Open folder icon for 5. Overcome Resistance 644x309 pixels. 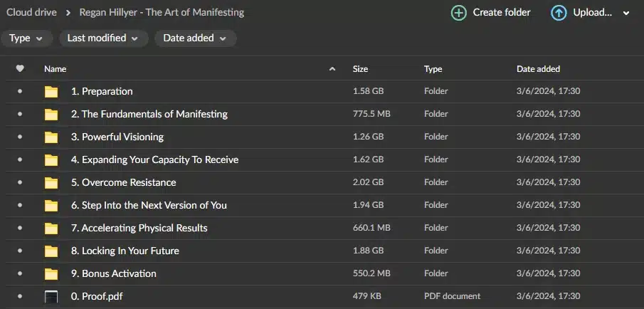pos(51,183)
